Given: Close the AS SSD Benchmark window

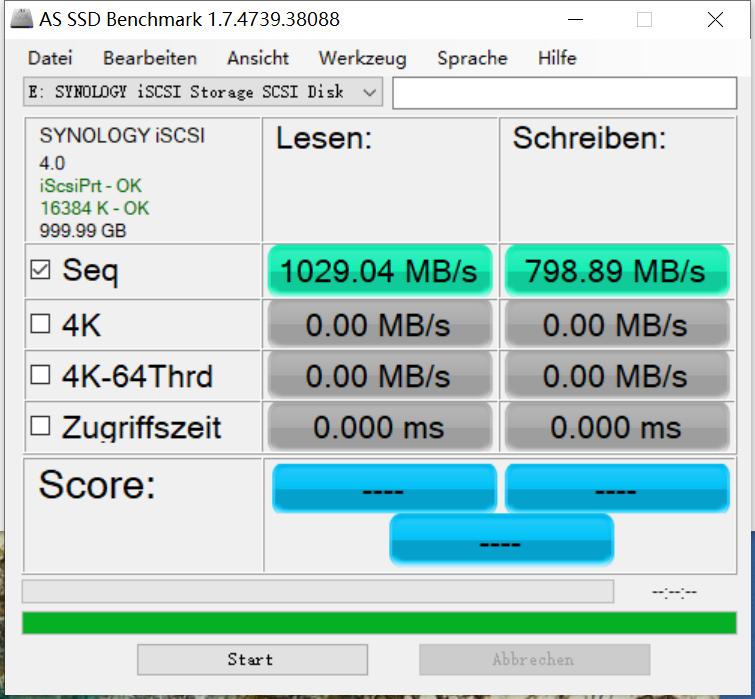Looking at the screenshot, I should [716, 20].
